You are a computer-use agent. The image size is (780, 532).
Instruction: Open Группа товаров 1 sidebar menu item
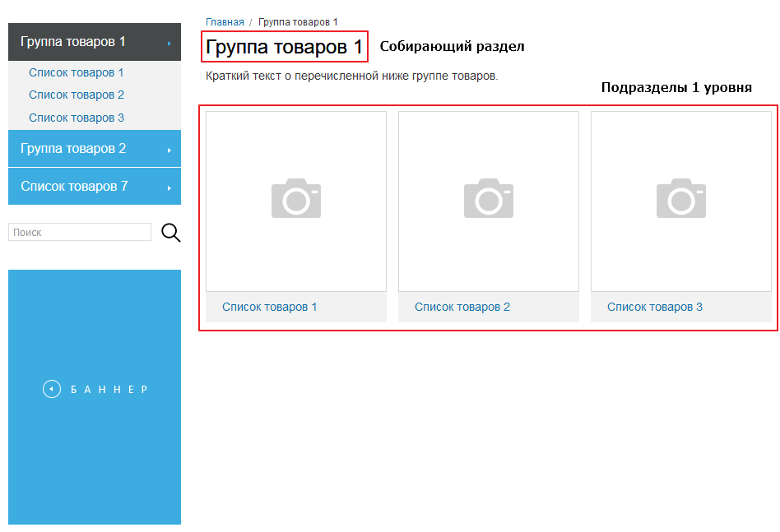(73, 42)
